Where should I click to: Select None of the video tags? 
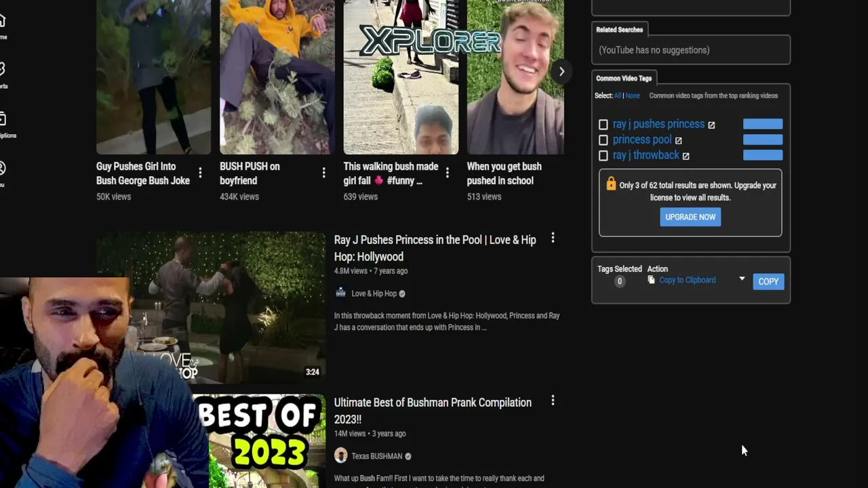point(632,96)
